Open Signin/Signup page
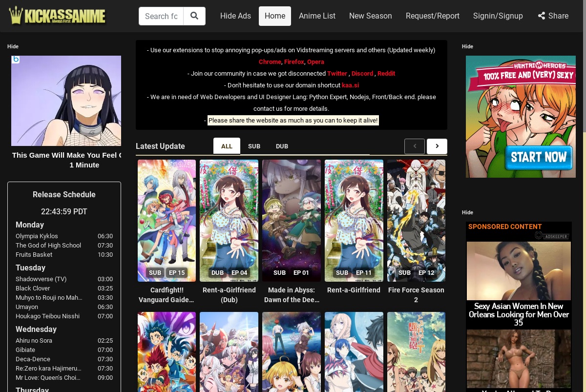Viewport: 586px width, 392px height. click(498, 16)
